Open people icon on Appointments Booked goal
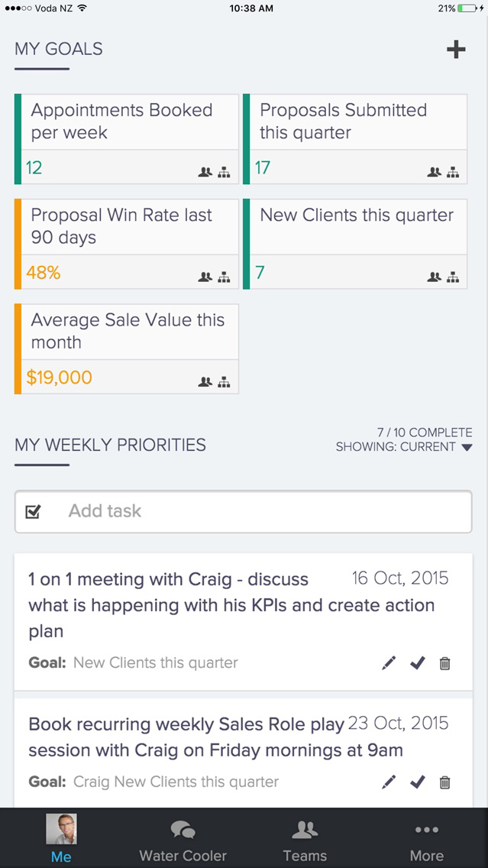 pyautogui.click(x=205, y=172)
